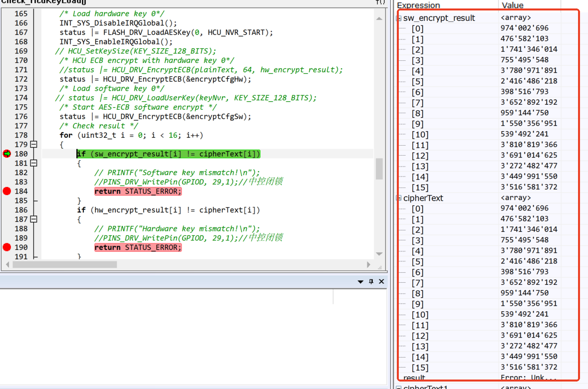
Task: Select sw_encrypt_result [0] value 974'002'696
Action: 524,28
